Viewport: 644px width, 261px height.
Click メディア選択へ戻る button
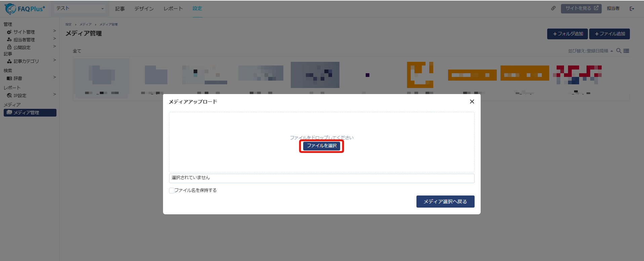point(445,202)
